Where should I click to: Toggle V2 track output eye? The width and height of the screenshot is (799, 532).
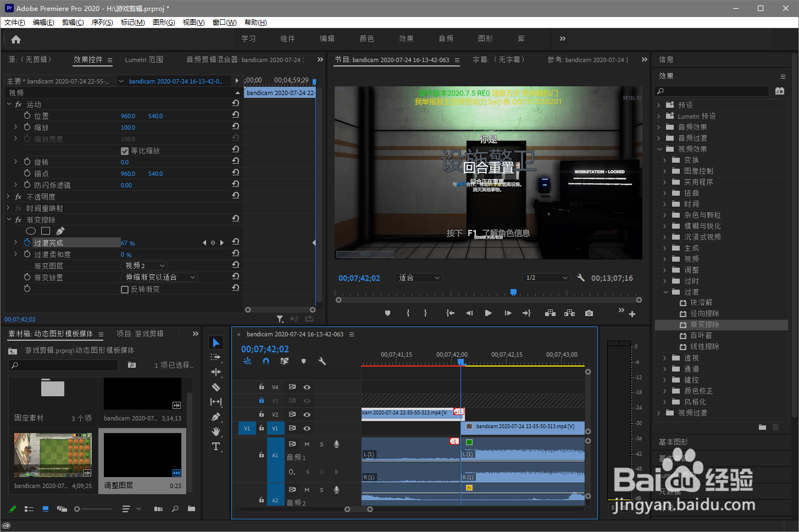(x=307, y=414)
